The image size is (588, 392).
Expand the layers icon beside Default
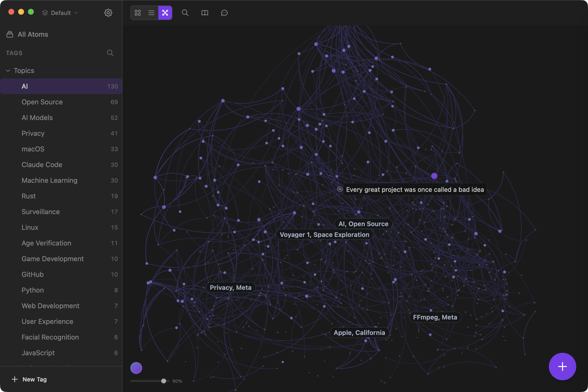click(x=45, y=13)
